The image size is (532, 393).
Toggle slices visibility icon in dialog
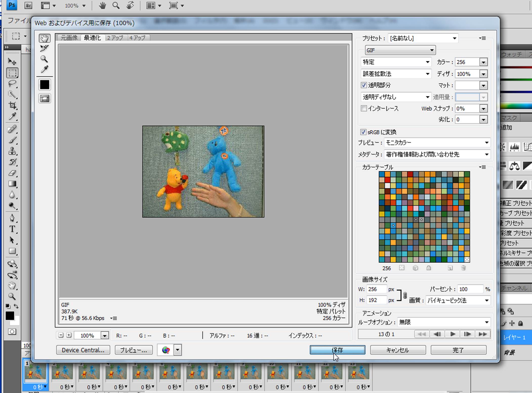(45, 99)
